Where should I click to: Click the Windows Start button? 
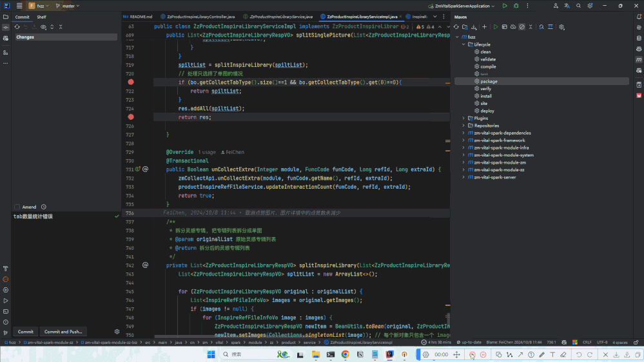point(211,354)
